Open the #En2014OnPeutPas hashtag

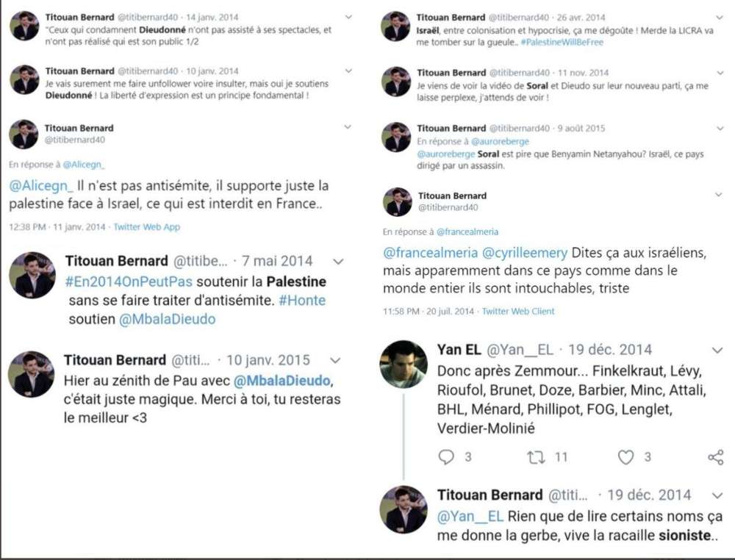pyautogui.click(x=129, y=281)
